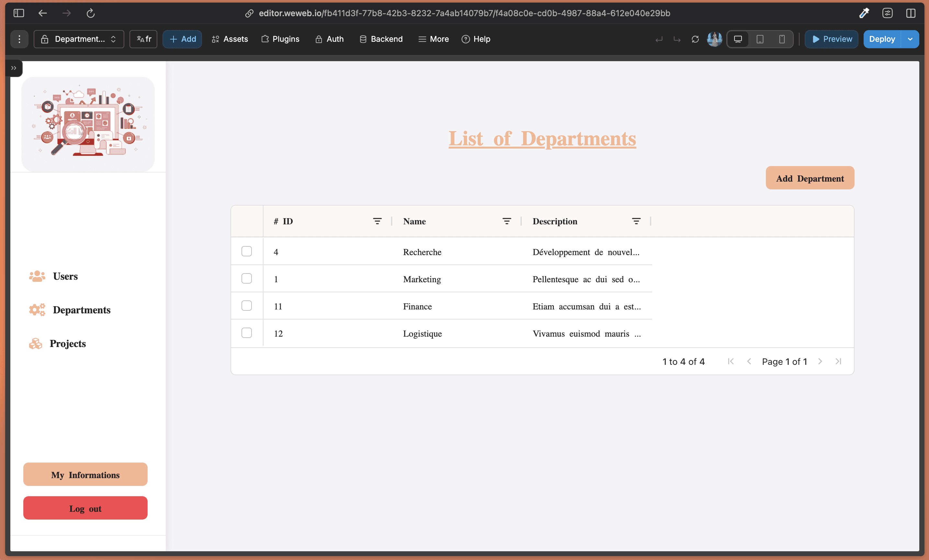This screenshot has height=560, width=929.
Task: Go forward with the browser forward arrow
Action: pos(67,13)
